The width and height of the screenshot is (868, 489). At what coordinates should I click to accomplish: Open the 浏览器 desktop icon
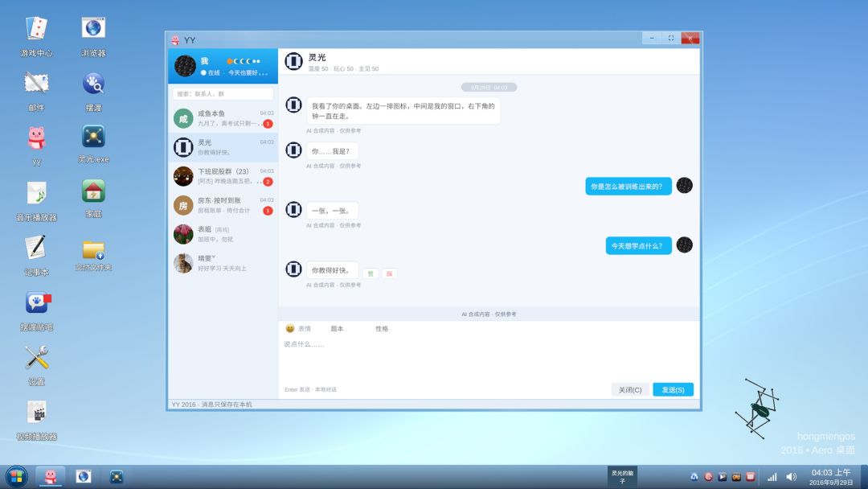click(x=93, y=36)
